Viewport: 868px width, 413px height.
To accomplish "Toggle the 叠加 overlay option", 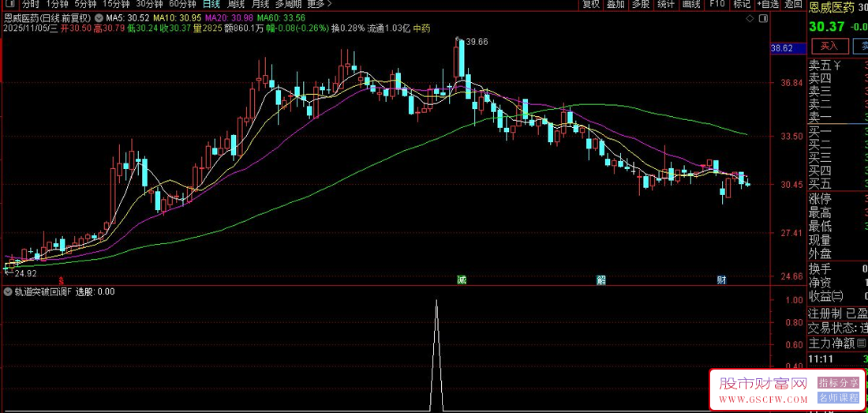I will tap(615, 4).
